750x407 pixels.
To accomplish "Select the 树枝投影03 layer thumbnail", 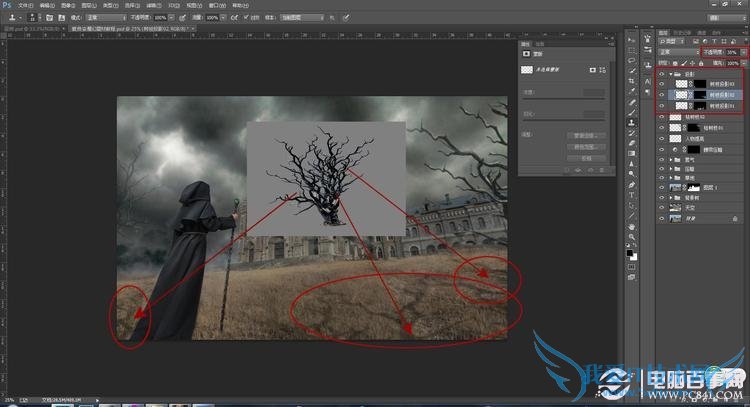I will click(679, 84).
